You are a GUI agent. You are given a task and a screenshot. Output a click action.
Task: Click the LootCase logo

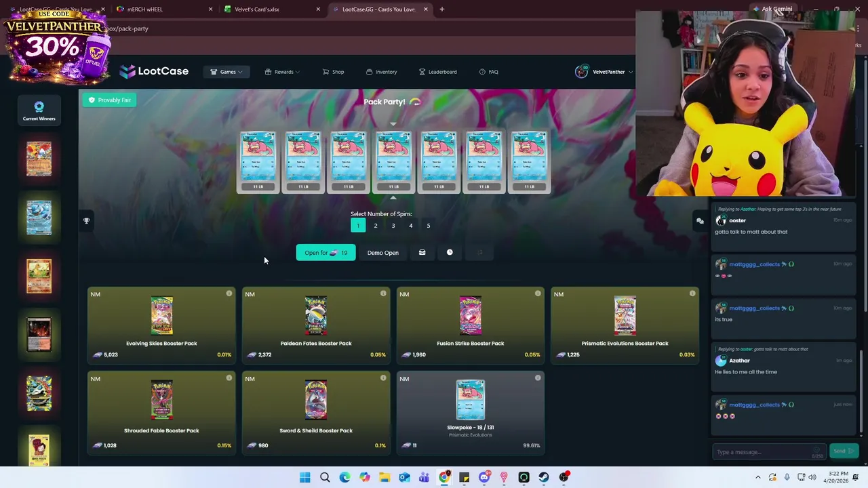(x=154, y=71)
